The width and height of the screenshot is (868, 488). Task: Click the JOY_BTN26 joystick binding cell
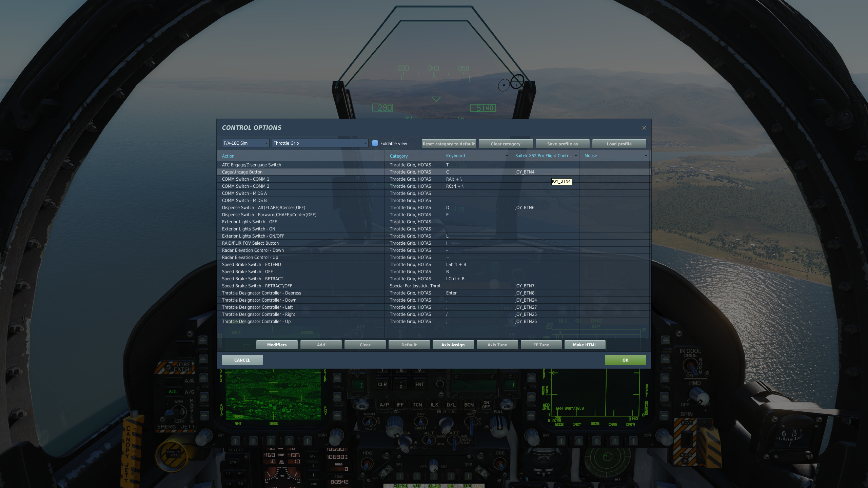(x=545, y=321)
